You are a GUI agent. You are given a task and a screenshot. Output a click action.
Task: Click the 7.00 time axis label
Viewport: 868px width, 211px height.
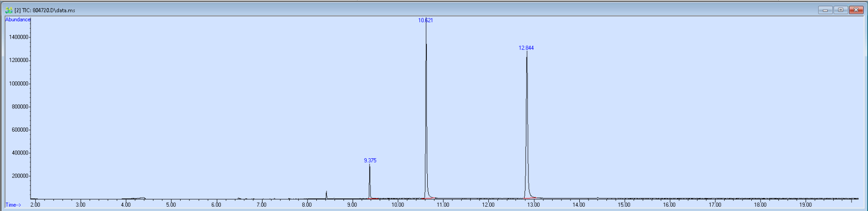[x=262, y=205]
